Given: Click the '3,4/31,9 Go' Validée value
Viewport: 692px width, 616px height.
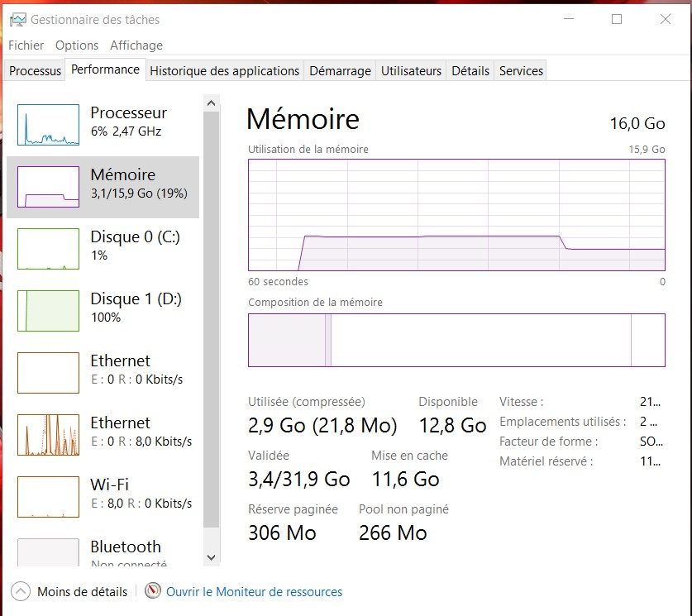Looking at the screenshot, I should [299, 480].
